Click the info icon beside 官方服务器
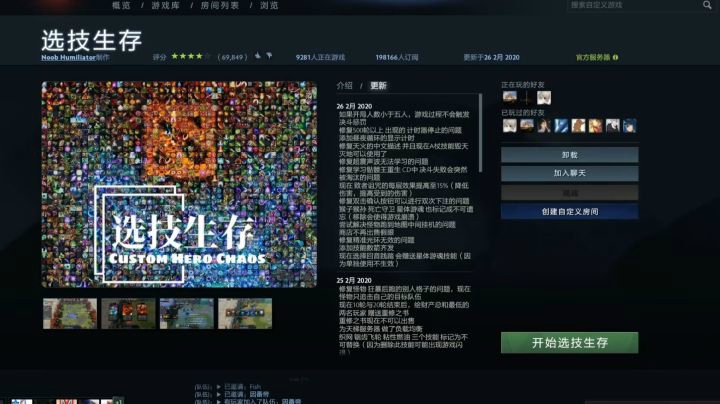Image resolution: width=720 pixels, height=404 pixels. (615, 57)
